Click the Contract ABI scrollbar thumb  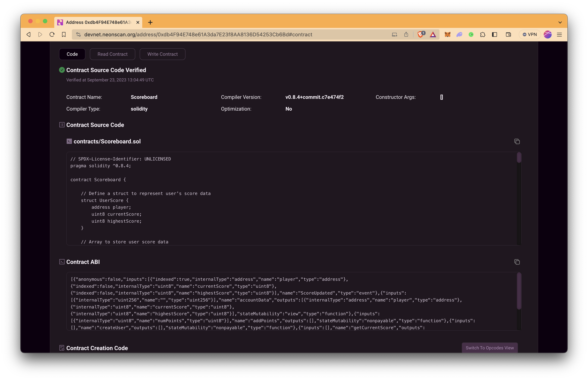(x=519, y=291)
